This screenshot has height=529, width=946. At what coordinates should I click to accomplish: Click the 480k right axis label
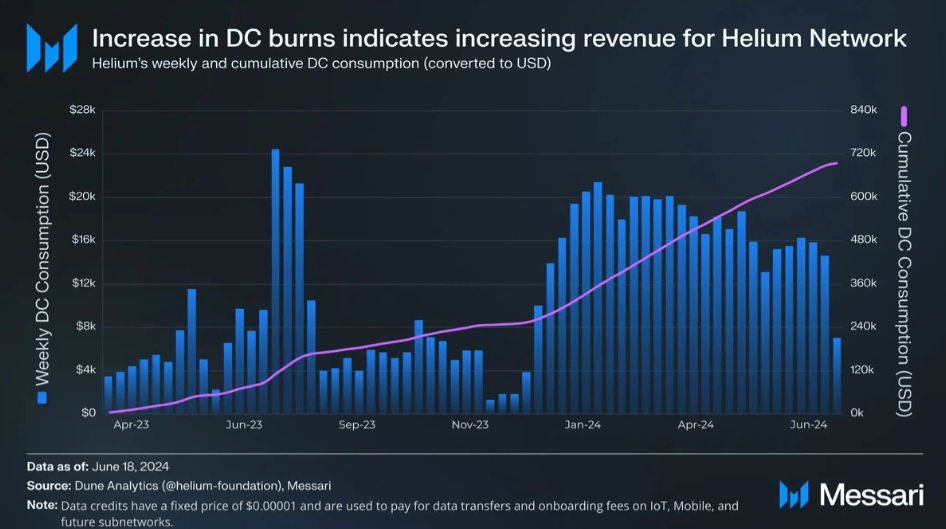coord(863,239)
